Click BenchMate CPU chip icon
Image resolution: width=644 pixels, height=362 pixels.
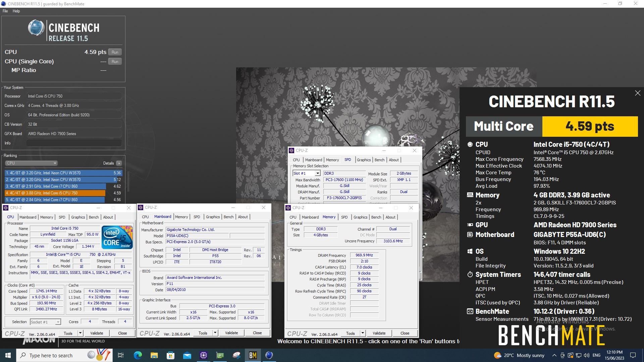pos(470,144)
